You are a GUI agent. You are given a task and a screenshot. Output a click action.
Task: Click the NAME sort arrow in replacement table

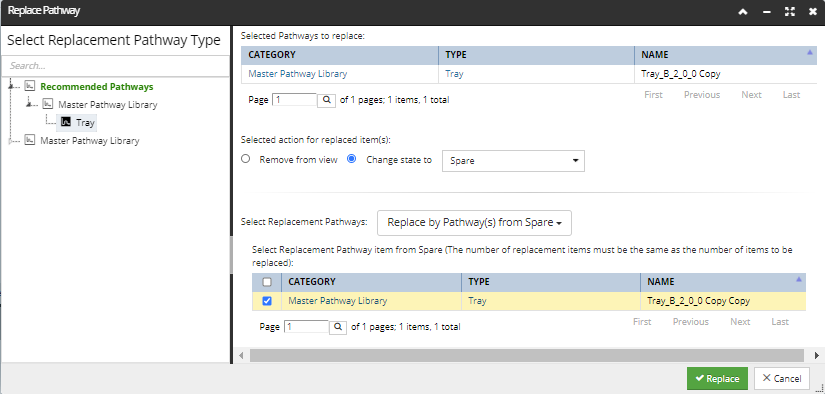(799, 279)
